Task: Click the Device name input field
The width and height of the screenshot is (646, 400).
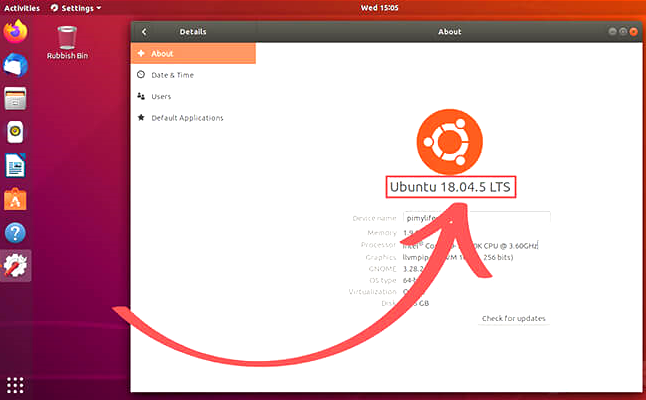Action: (476, 218)
